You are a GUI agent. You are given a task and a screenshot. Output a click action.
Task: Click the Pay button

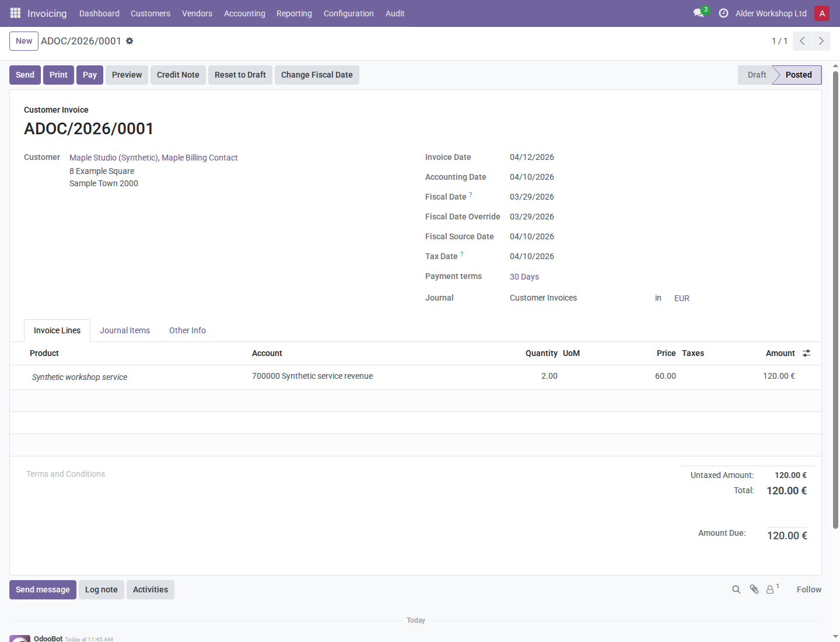pyautogui.click(x=90, y=75)
